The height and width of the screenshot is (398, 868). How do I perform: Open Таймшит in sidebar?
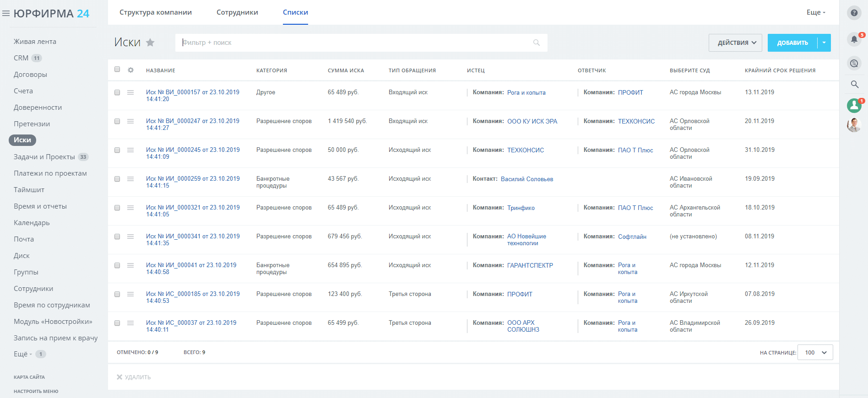(x=29, y=190)
